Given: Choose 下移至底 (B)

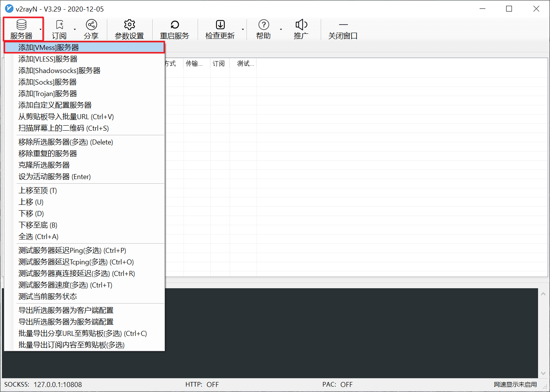Looking at the screenshot, I should coord(84,225).
